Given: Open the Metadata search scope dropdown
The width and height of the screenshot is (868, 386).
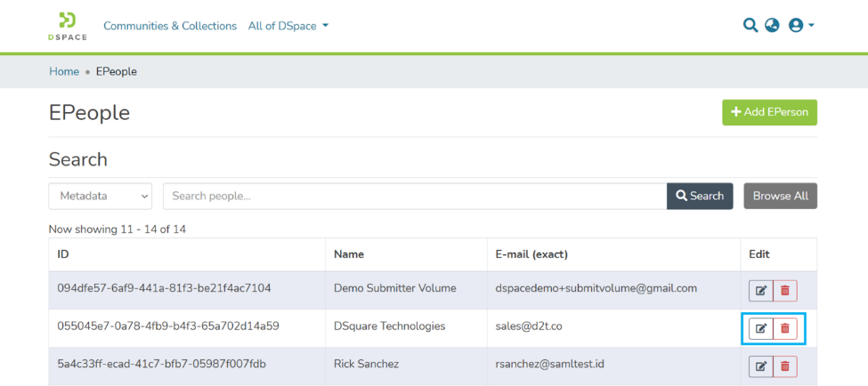Looking at the screenshot, I should tap(101, 196).
